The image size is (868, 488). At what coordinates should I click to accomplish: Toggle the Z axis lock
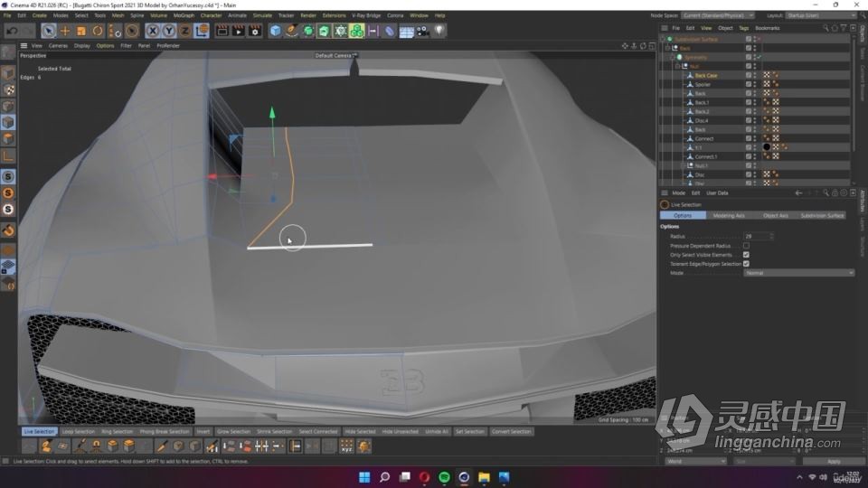click(184, 31)
